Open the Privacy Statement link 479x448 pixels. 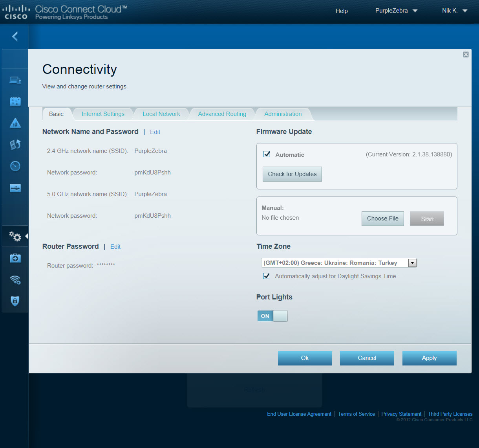click(401, 414)
